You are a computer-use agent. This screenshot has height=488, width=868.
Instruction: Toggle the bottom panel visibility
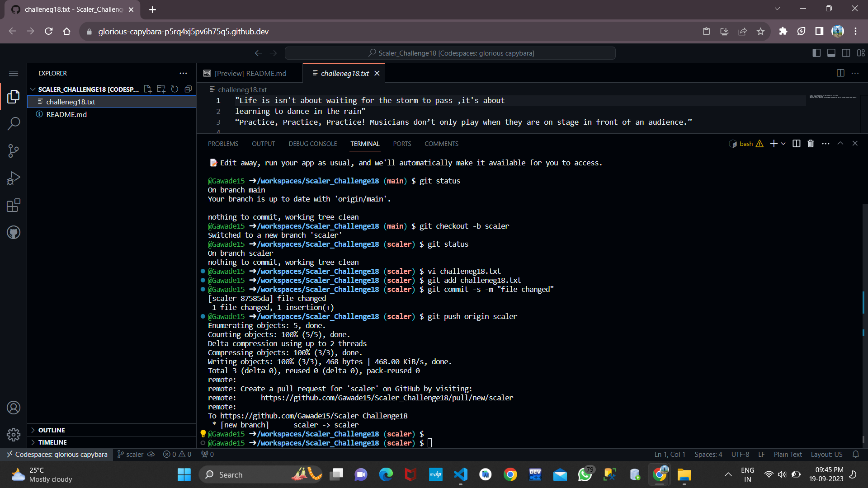tap(831, 53)
